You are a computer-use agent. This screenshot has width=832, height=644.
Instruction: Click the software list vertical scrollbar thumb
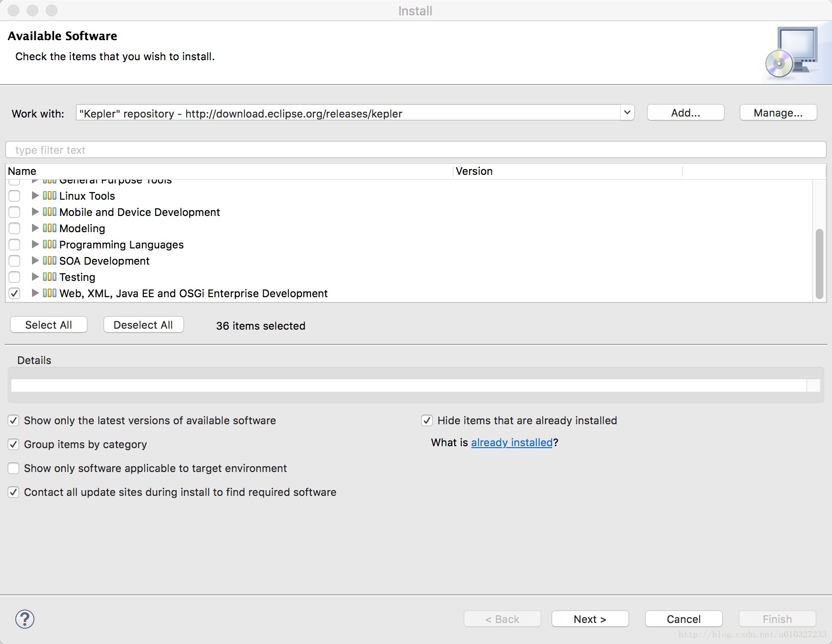tap(820, 264)
